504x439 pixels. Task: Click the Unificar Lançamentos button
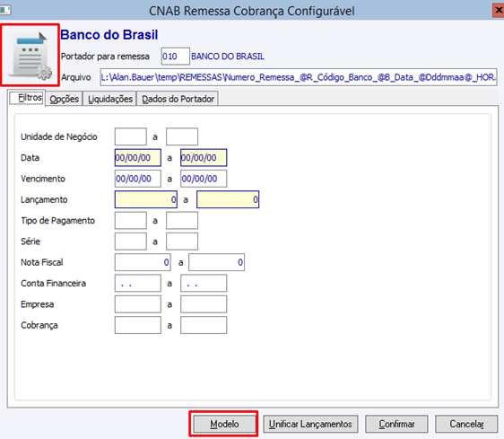(310, 424)
